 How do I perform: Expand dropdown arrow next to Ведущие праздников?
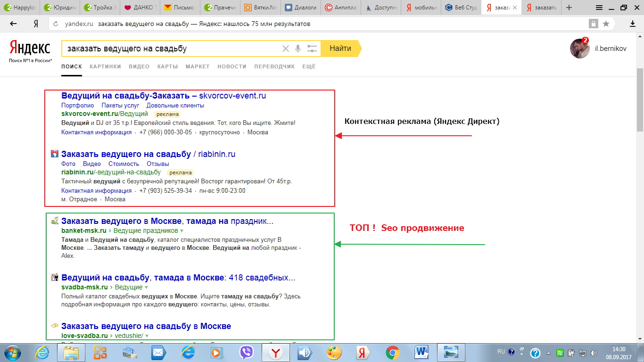[x=182, y=231]
